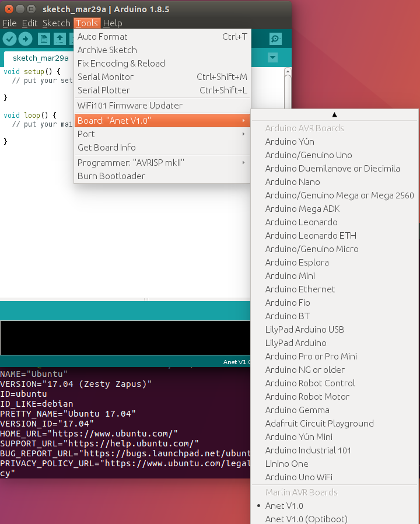420x524 pixels.
Task: Open the tab options dropdown arrow
Action: pyautogui.click(x=272, y=58)
